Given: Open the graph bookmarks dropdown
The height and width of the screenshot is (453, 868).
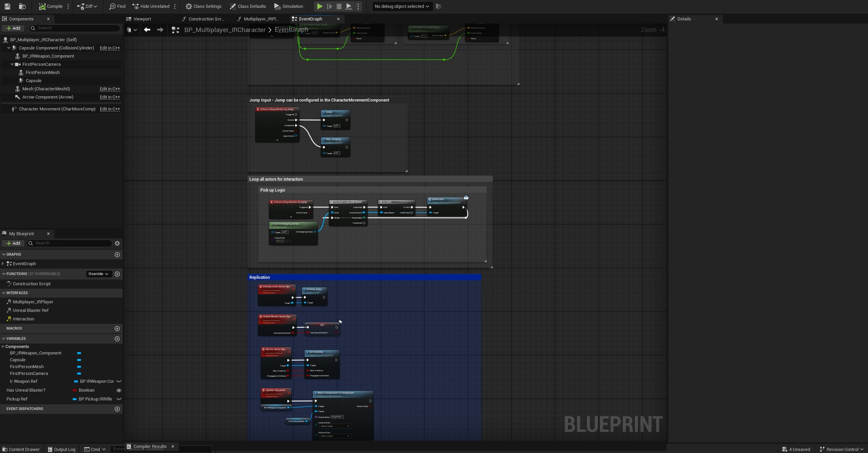Looking at the screenshot, I should coord(132,30).
